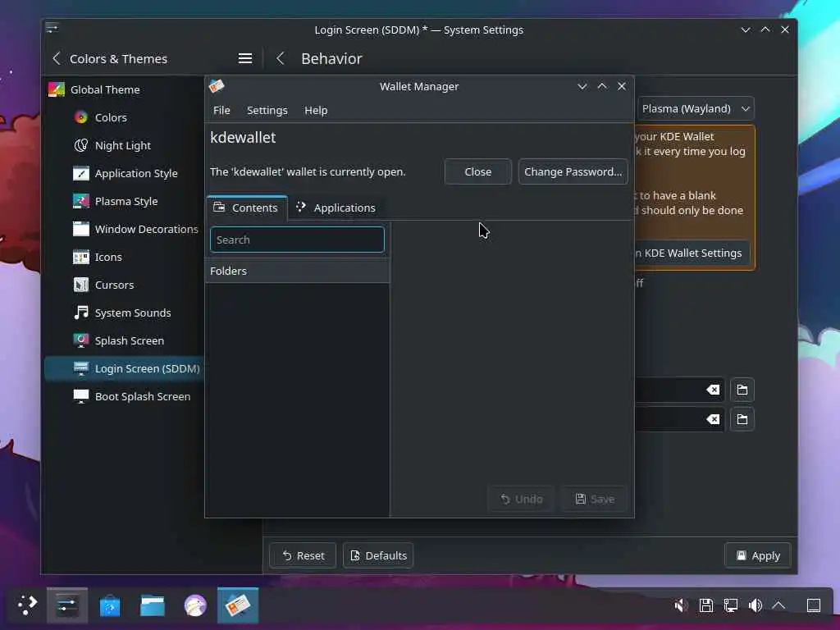Click the muted microphone tray icon
The height and width of the screenshot is (630, 840).
coord(681,605)
